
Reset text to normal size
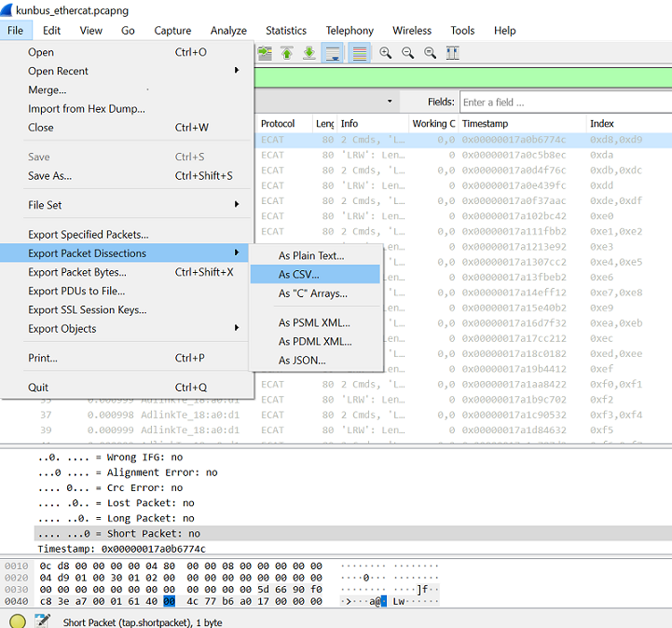coord(430,53)
